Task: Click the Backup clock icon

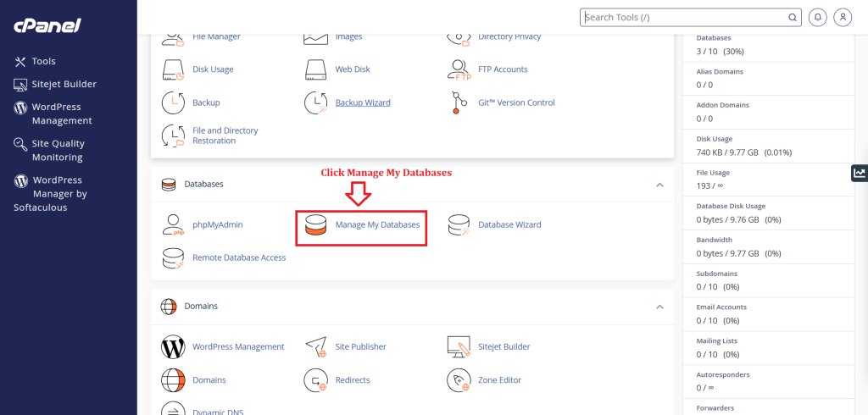Action: coord(173,103)
